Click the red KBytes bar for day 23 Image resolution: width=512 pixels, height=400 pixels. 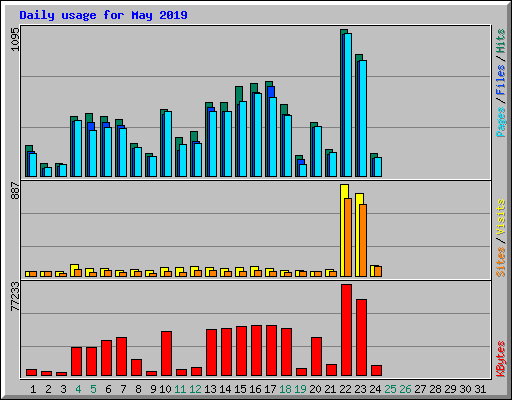(x=361, y=338)
